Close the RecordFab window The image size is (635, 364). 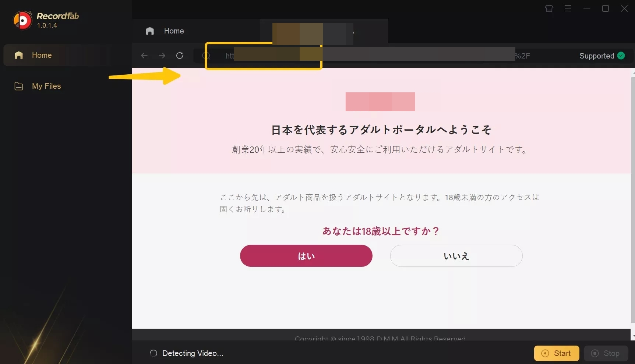624,8
